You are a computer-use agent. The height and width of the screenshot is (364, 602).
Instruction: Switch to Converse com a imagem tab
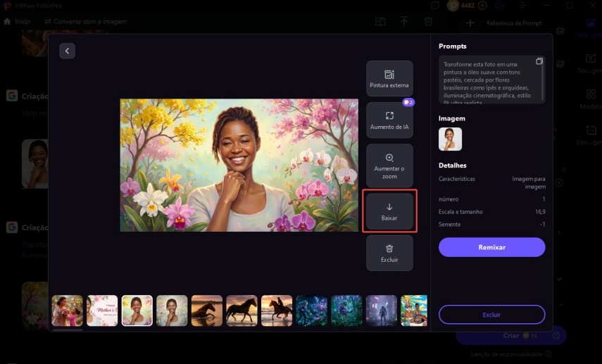pos(85,22)
